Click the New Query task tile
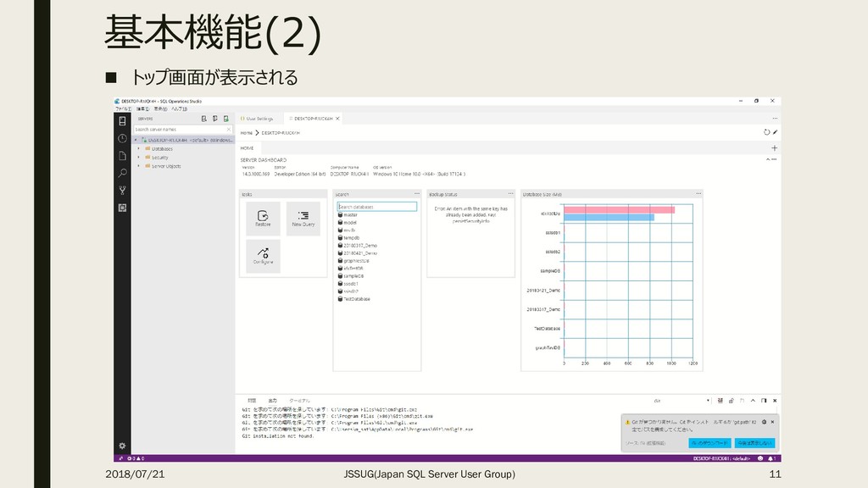 (x=303, y=219)
